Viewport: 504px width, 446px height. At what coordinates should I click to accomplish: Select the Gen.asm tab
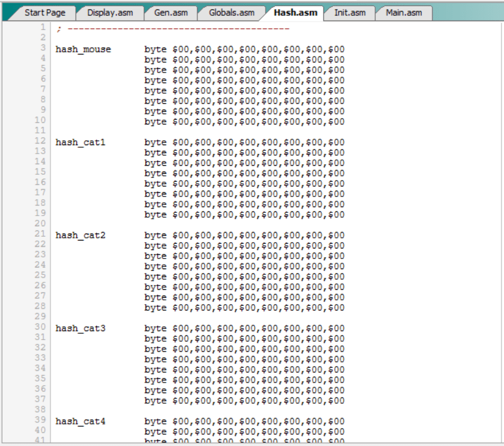coord(170,13)
